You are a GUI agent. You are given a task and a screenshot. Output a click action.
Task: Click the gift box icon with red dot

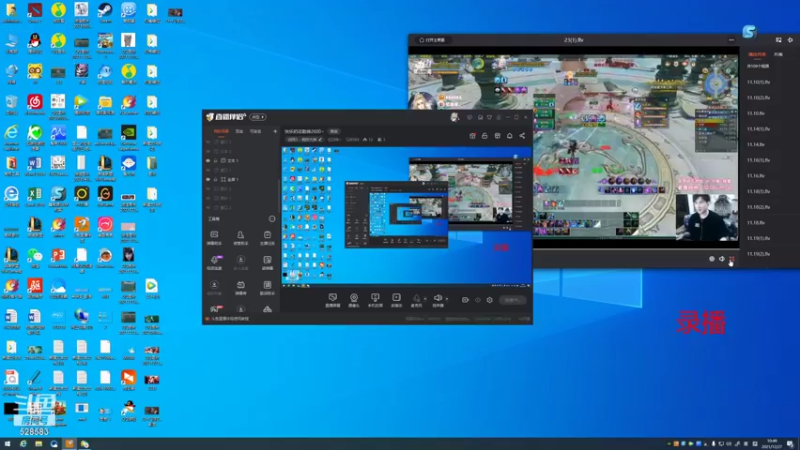(x=472, y=136)
